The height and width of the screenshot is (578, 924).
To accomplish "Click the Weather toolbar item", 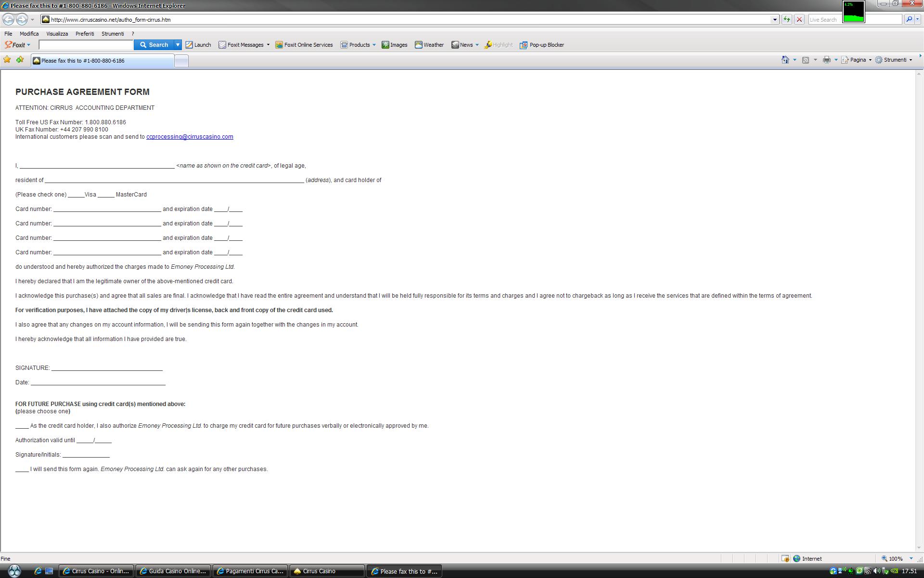I will coord(429,45).
